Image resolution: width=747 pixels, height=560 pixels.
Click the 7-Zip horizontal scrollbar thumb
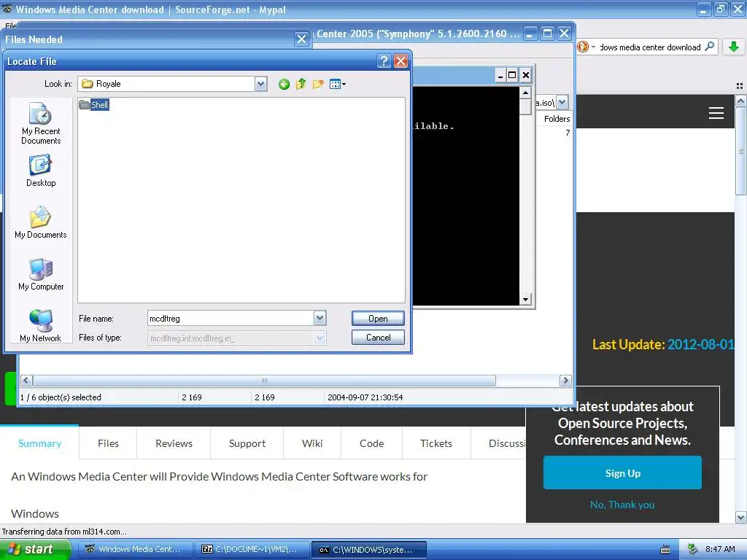pyautogui.click(x=264, y=381)
